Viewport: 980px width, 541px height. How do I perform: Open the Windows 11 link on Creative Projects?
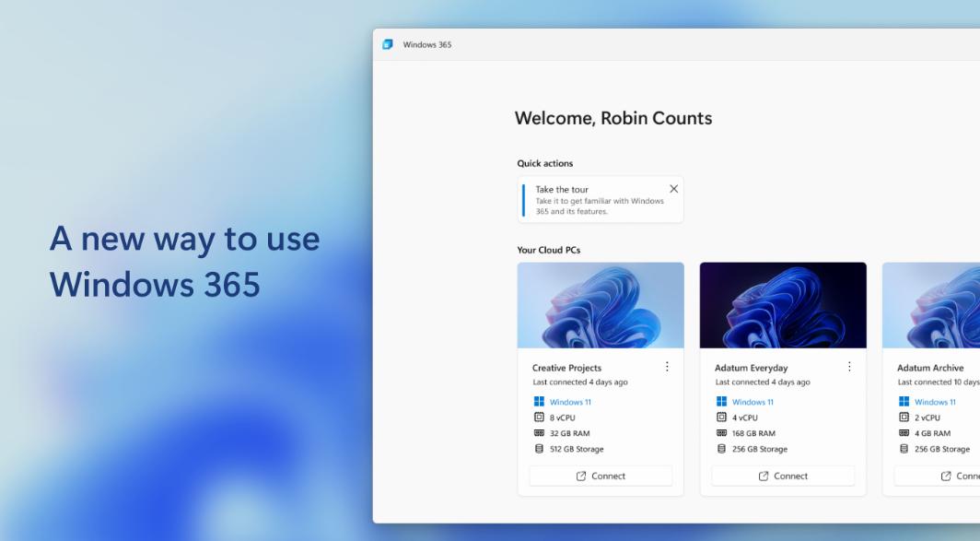[571, 401]
